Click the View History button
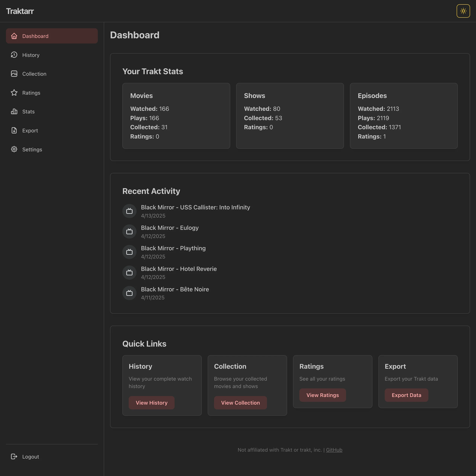 152,403
